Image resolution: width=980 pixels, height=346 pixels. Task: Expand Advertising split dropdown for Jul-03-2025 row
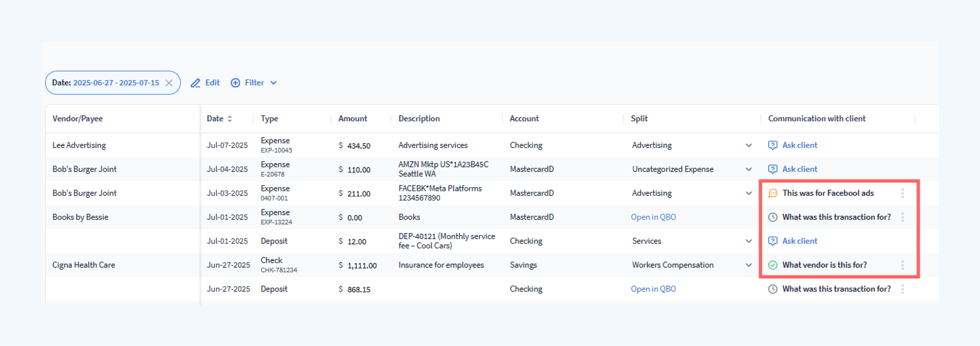(x=749, y=193)
